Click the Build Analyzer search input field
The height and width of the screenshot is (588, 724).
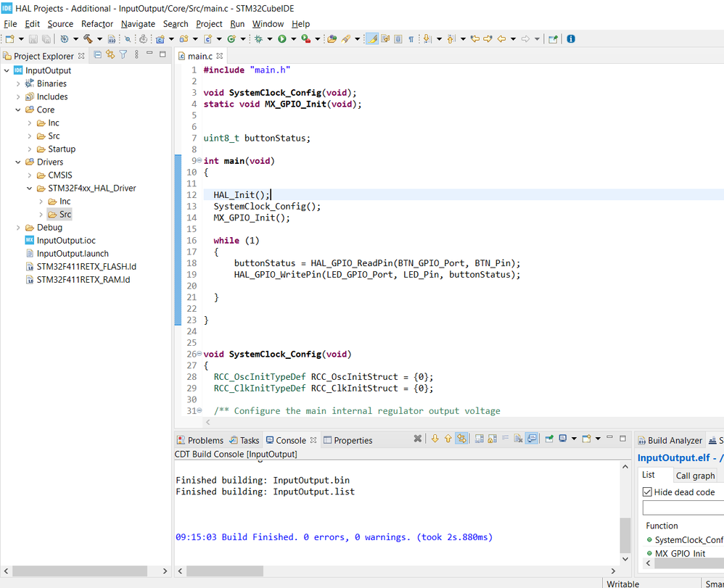pos(682,508)
